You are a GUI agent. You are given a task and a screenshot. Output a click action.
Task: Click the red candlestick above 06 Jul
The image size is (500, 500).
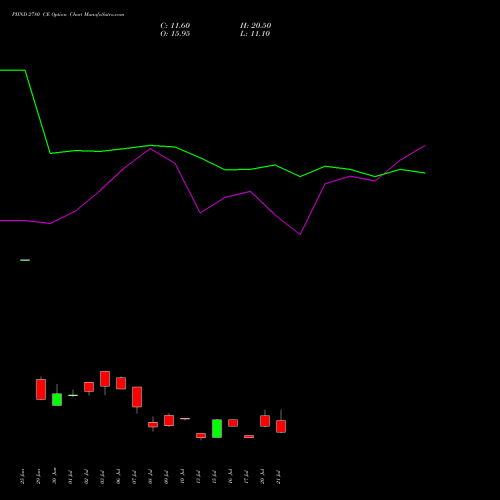click(121, 383)
